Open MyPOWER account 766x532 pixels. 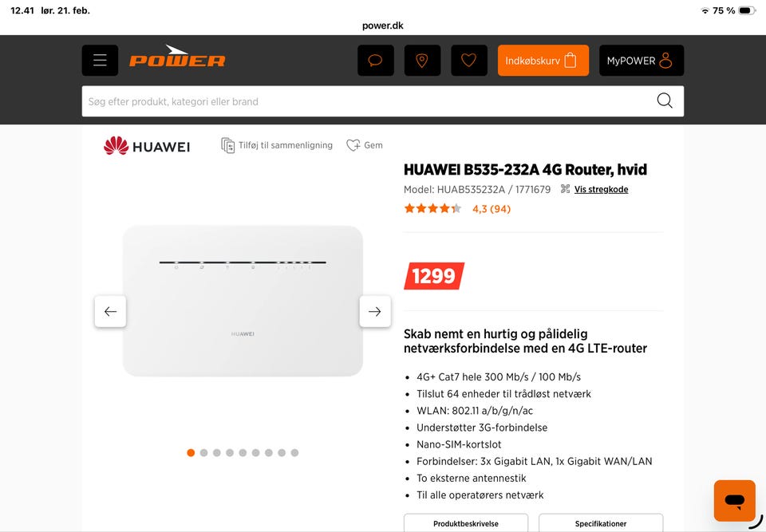(x=642, y=60)
